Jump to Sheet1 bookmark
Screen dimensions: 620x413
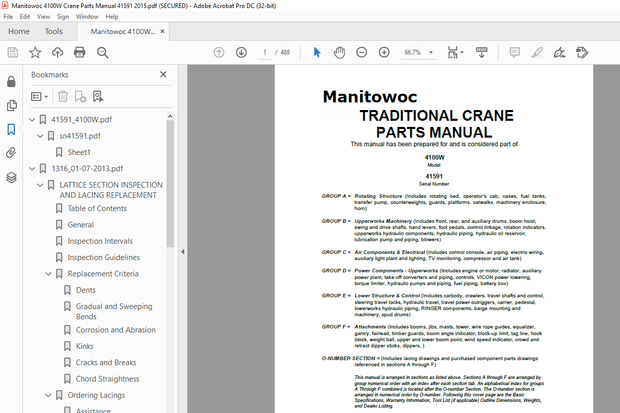79,152
